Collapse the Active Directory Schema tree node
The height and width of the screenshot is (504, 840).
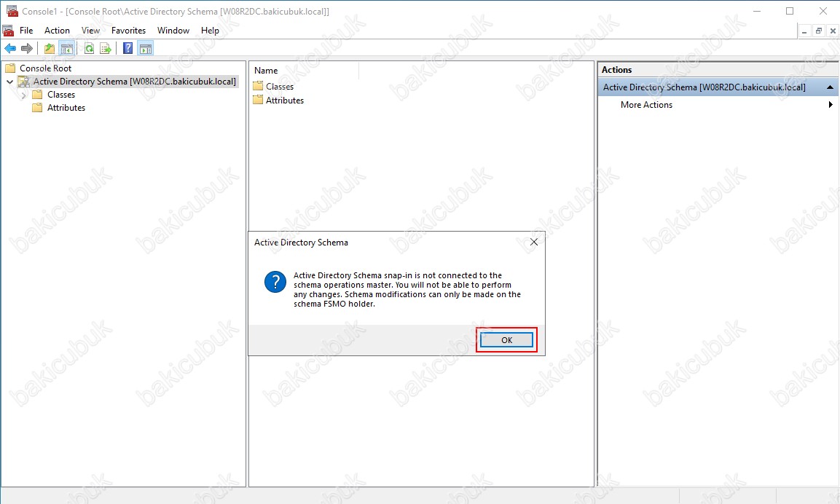[x=9, y=82]
